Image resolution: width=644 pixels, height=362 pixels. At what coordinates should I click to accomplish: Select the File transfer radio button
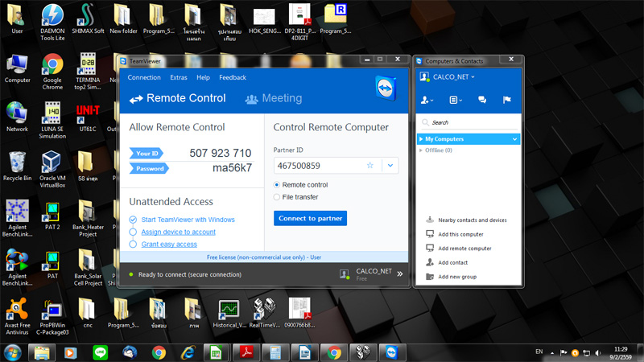tap(278, 197)
